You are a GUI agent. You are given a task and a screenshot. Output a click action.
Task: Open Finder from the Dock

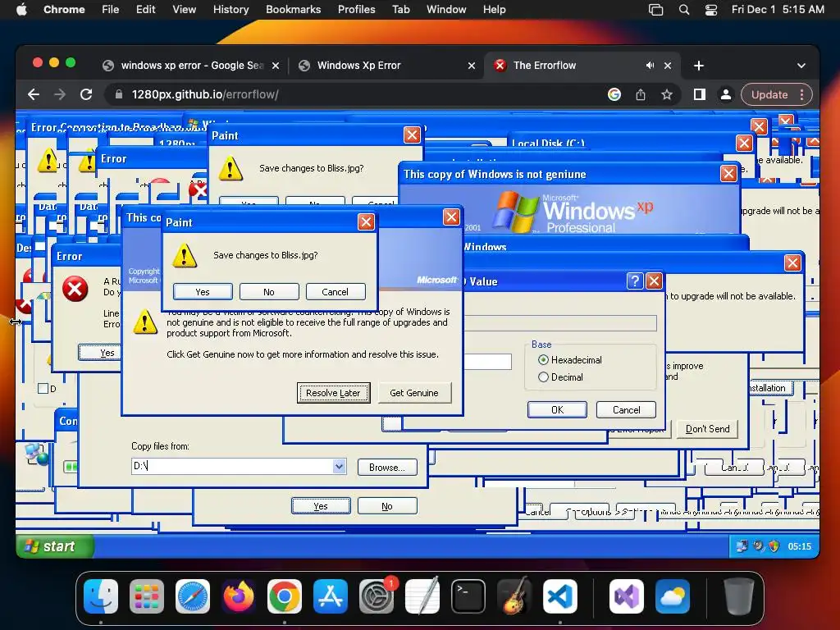[x=101, y=596]
